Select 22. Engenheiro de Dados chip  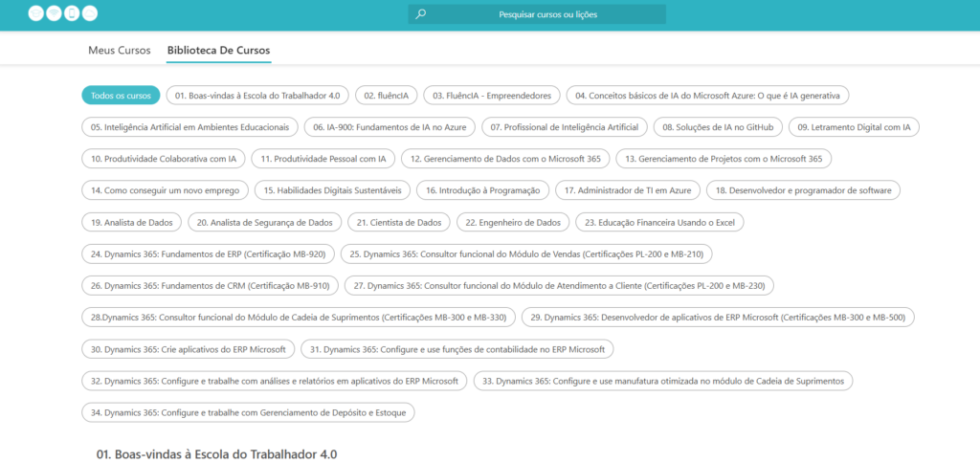(513, 222)
